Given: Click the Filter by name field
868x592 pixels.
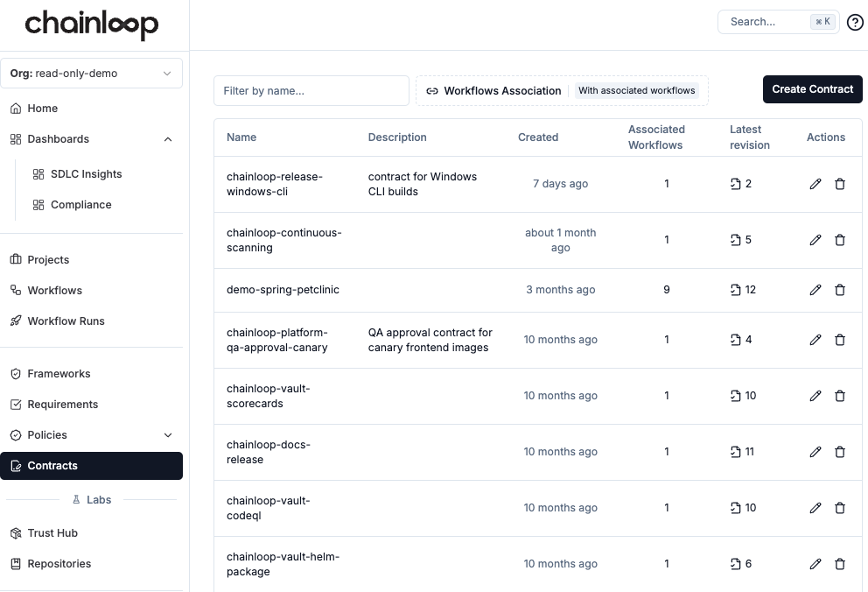Looking at the screenshot, I should point(311,91).
